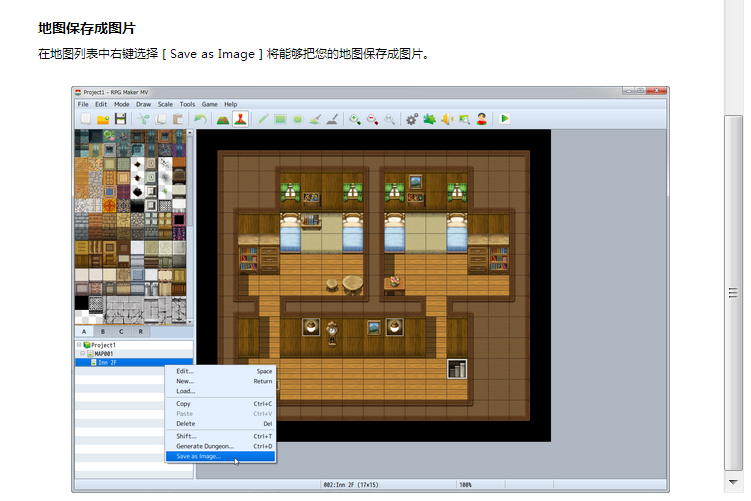Choose Delete from context menu
This screenshot has height=501, width=751.
[x=220, y=424]
